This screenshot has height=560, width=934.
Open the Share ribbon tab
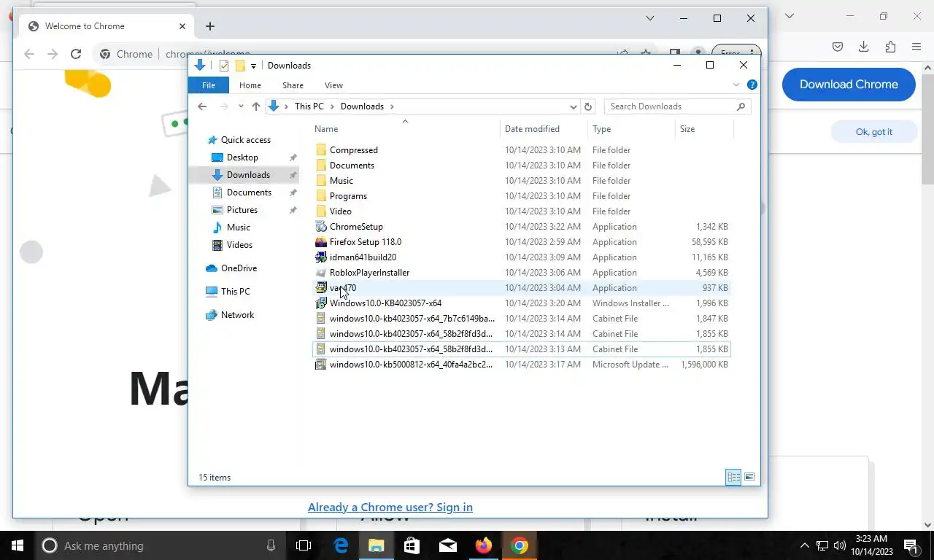[293, 85]
